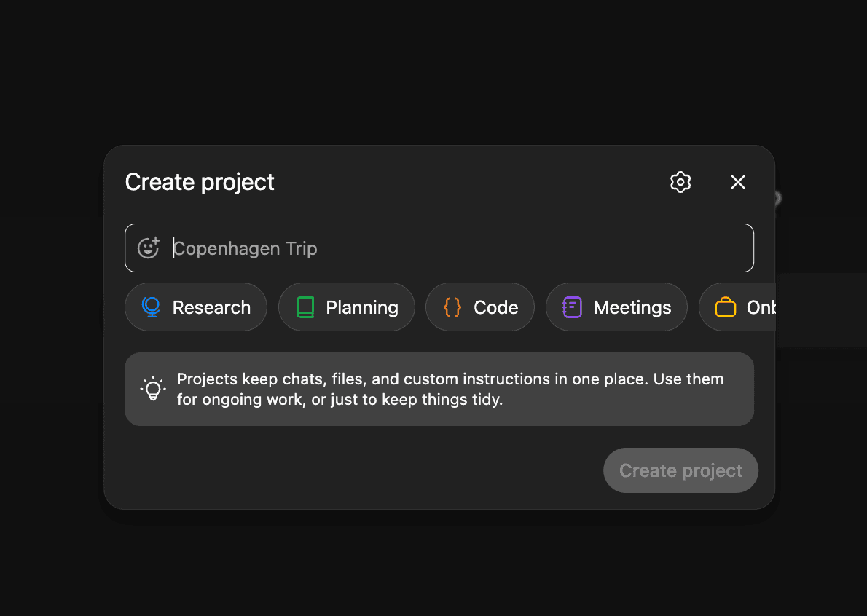Screen dimensions: 867x616
Task: Select the Research project template
Action: point(195,307)
